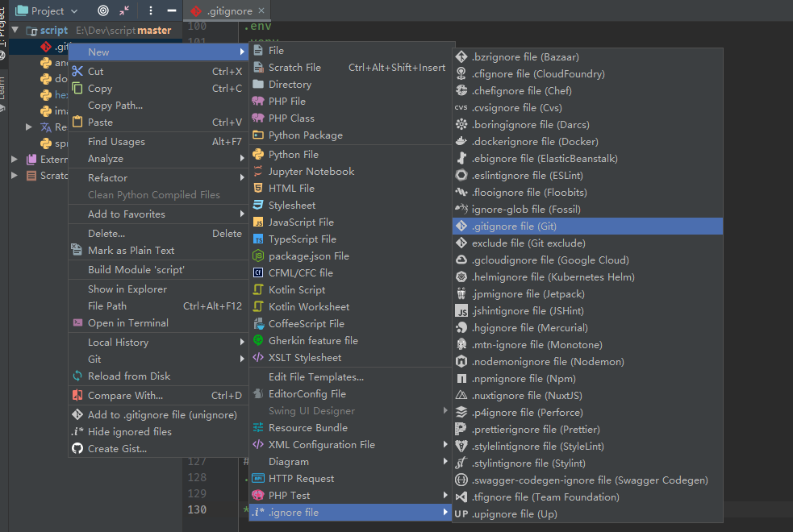This screenshot has width=793, height=532.
Task: Choose HTTP Request in New submenu
Action: pos(350,479)
